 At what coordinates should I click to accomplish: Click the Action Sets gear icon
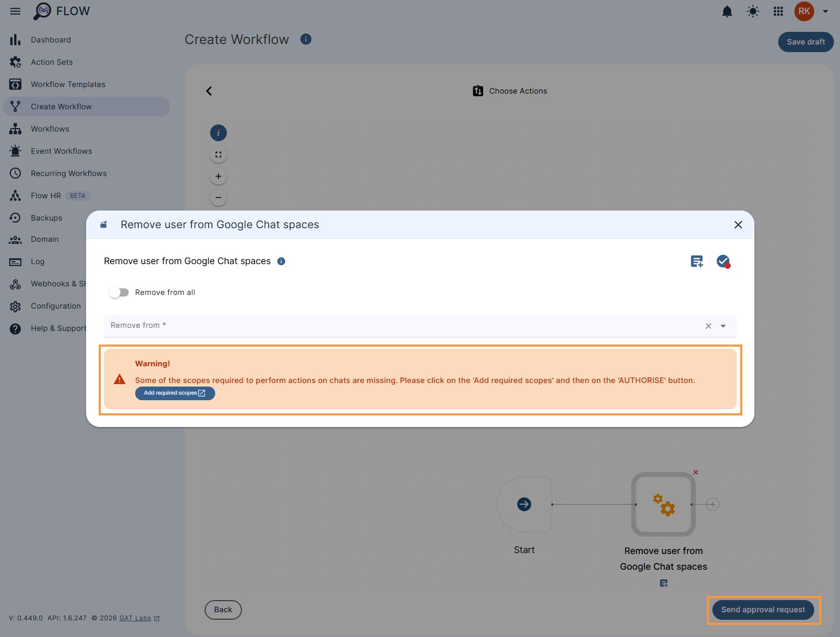15,62
